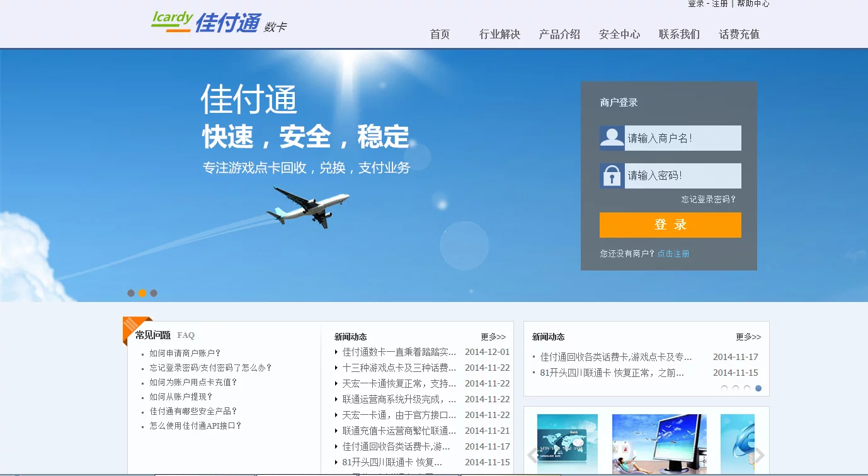Open right-panel news 佳付通回收各类话费卡,游戏点卡及专...
Image resolution: width=868 pixels, height=476 pixels.
tap(616, 357)
